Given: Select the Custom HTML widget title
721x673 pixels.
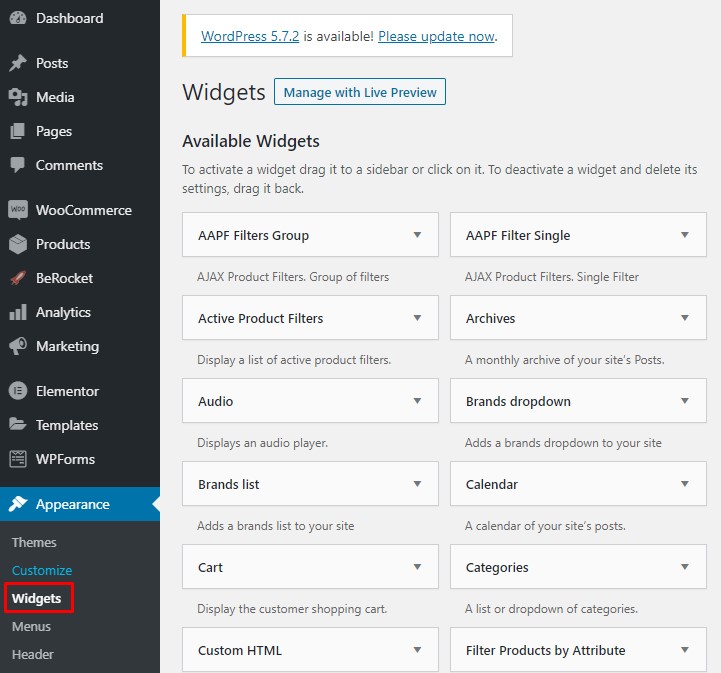Looking at the screenshot, I should 240,650.
